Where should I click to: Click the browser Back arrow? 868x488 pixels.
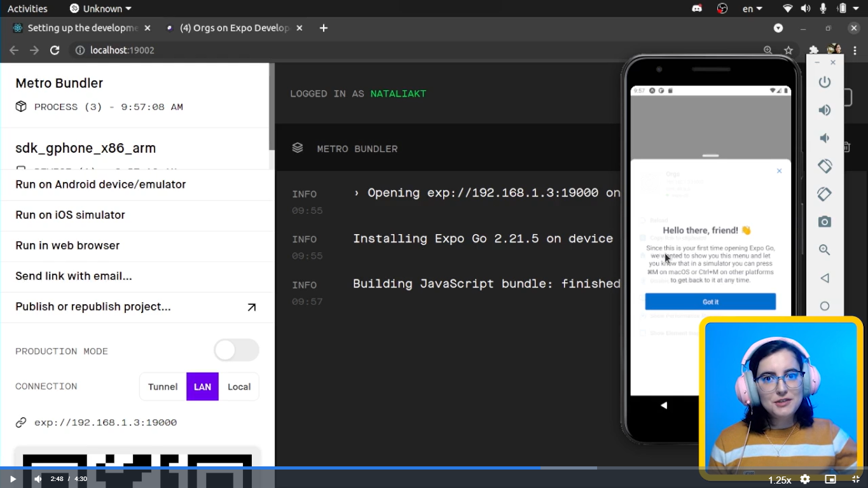(x=14, y=50)
